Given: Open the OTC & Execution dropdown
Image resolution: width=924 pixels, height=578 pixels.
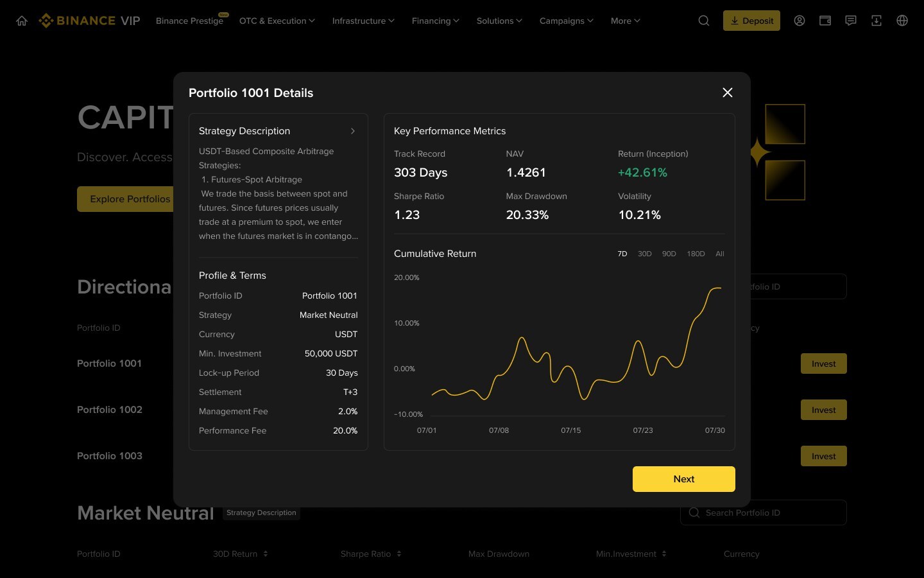Looking at the screenshot, I should tap(277, 21).
